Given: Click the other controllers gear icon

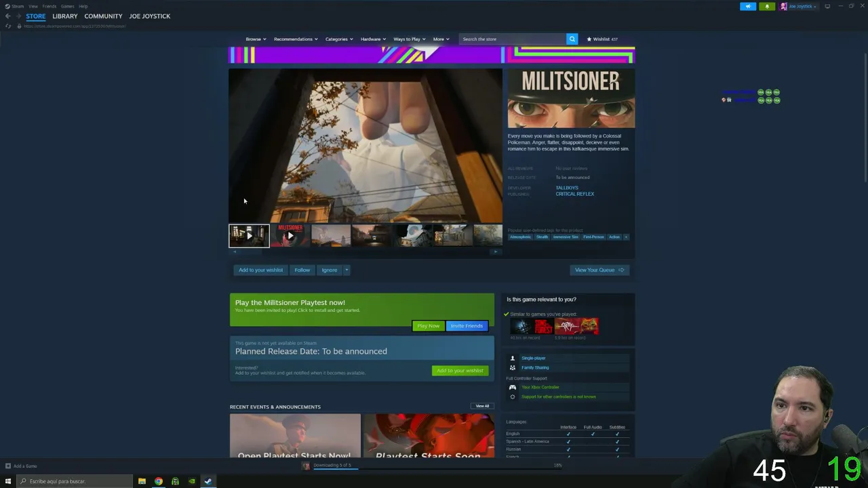Looking at the screenshot, I should click(x=512, y=396).
